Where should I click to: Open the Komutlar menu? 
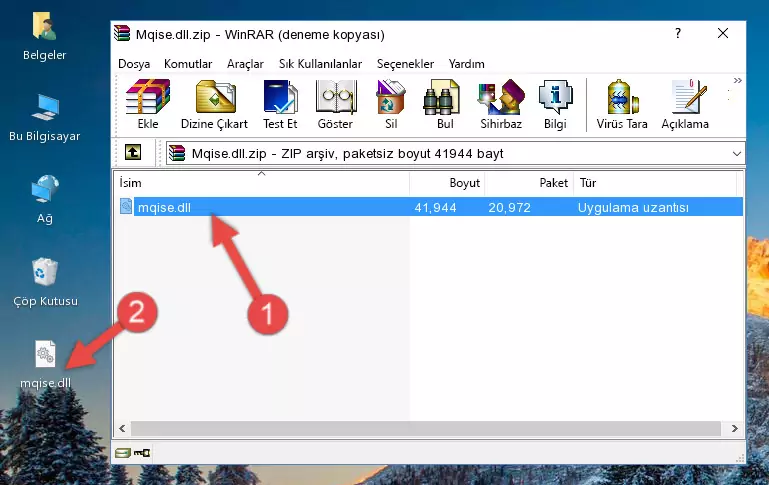(x=188, y=64)
